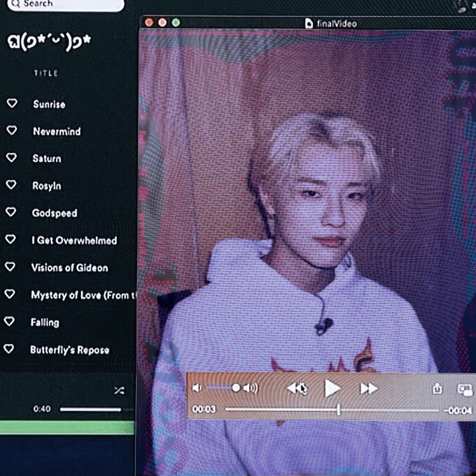This screenshot has width=476, height=476.
Task: Favorite Godspeed using its heart icon
Action: (11, 212)
